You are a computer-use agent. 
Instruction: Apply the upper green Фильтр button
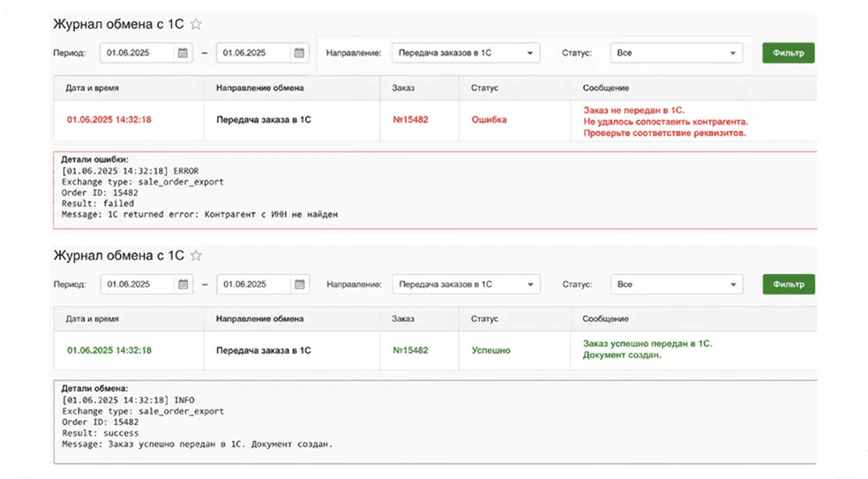[789, 53]
